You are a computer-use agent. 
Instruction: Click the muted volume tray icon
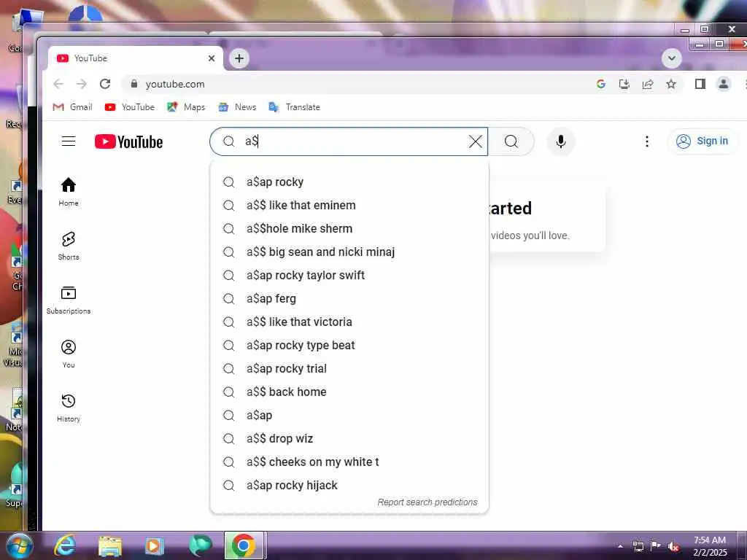click(673, 547)
